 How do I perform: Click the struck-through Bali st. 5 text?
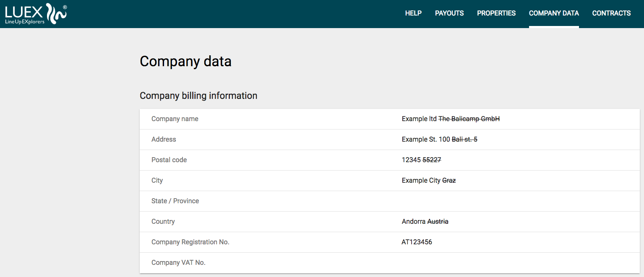click(x=464, y=140)
